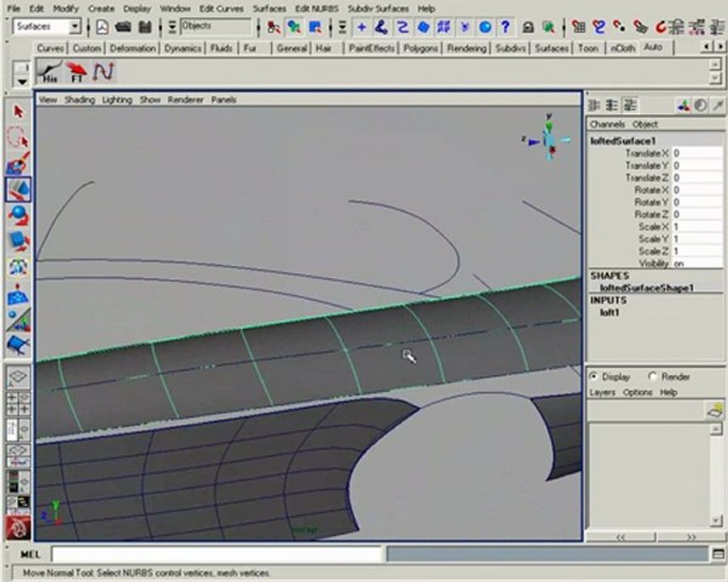Open the shelf options arrow menu
Viewport: 728px width, 582px height.
click(22, 81)
